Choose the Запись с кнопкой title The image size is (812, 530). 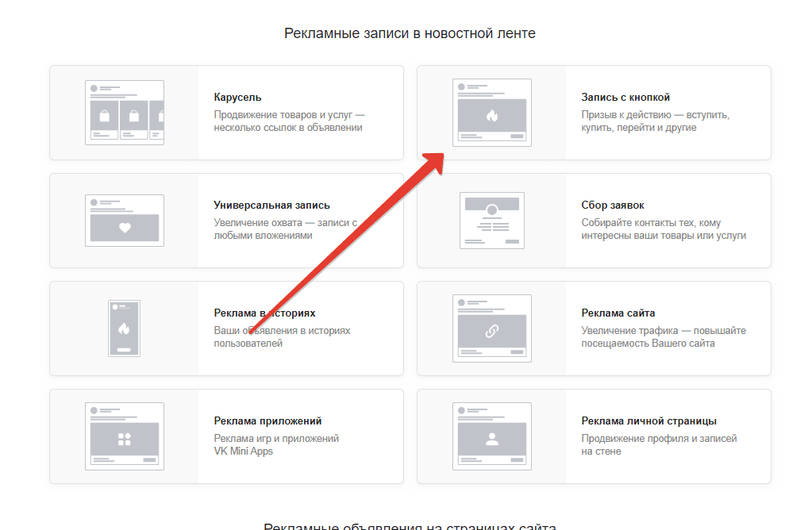(625, 98)
